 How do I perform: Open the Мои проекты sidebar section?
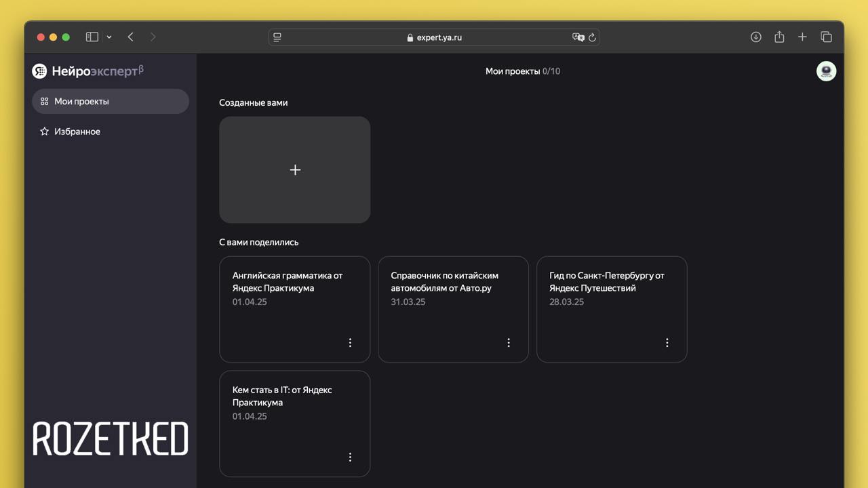pyautogui.click(x=111, y=101)
